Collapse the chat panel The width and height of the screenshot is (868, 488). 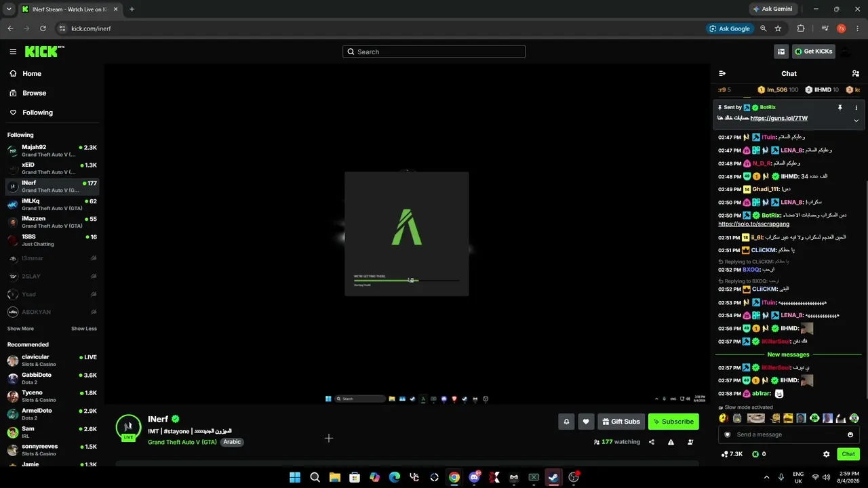point(722,73)
